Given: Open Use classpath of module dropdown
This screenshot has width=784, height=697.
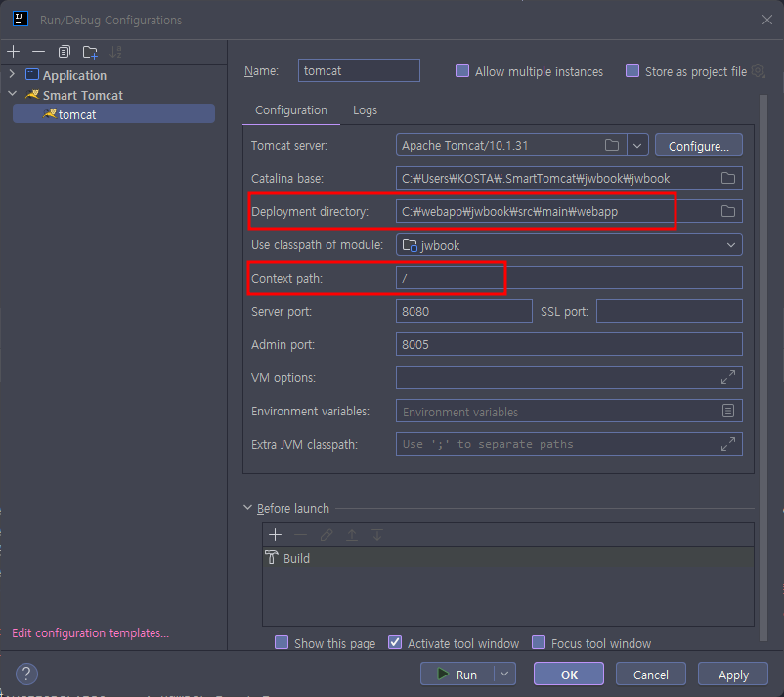Looking at the screenshot, I should point(731,245).
